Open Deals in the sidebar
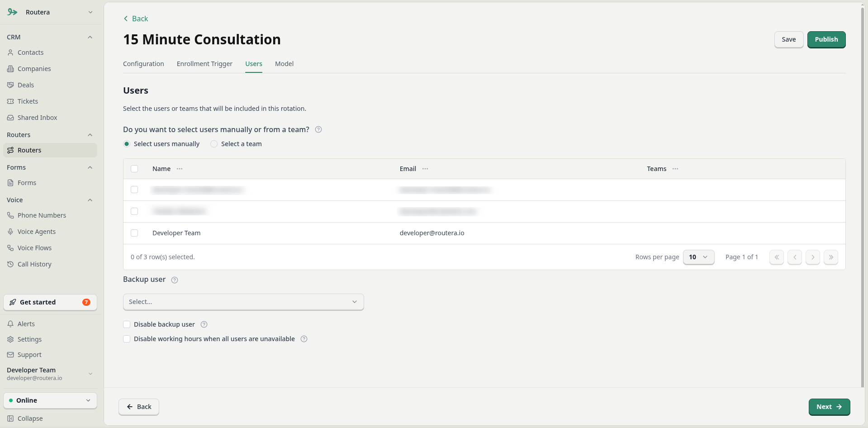The image size is (868, 428). pos(50,85)
